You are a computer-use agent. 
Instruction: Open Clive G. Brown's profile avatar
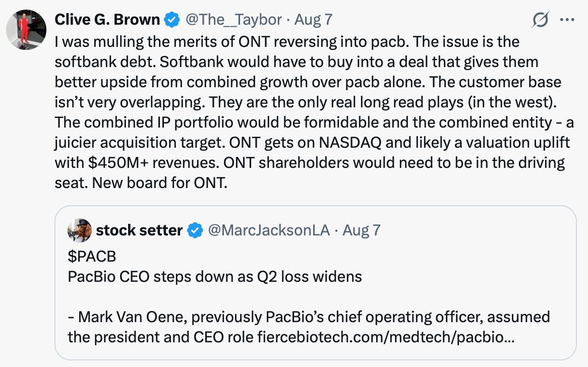tap(26, 30)
